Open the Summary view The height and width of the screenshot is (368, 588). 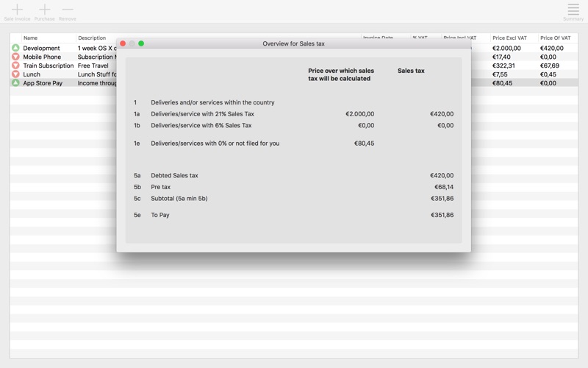[573, 12]
